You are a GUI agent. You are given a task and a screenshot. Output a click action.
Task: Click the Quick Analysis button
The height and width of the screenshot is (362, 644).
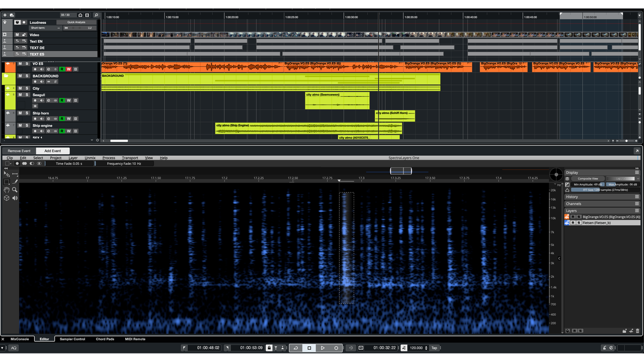(x=76, y=22)
